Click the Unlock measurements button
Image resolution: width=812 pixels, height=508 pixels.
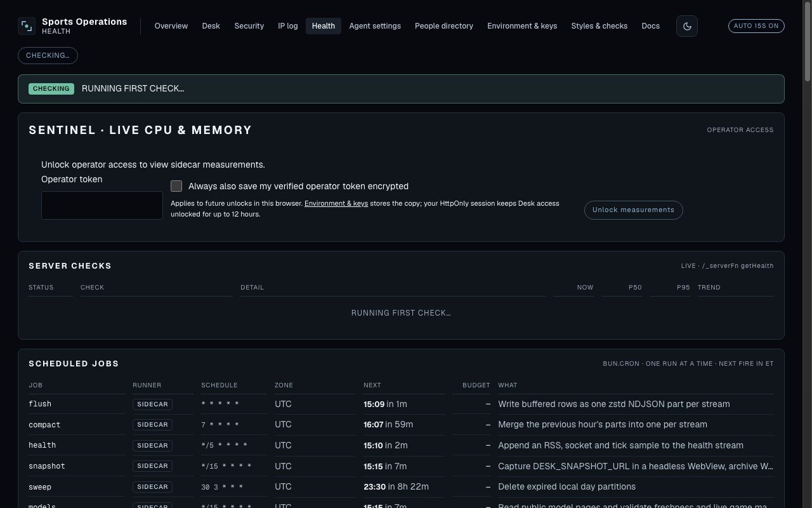click(x=633, y=210)
